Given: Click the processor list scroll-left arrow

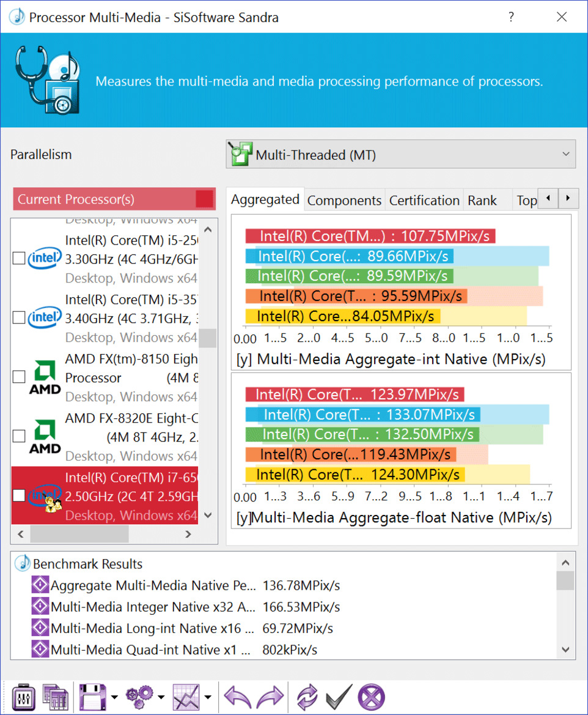Looking at the screenshot, I should coord(21,534).
